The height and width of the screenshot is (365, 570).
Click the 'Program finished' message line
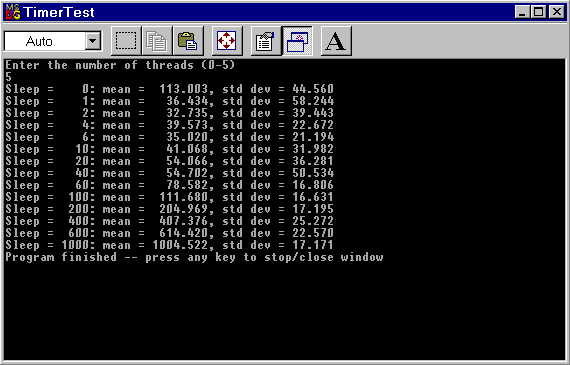(194, 257)
